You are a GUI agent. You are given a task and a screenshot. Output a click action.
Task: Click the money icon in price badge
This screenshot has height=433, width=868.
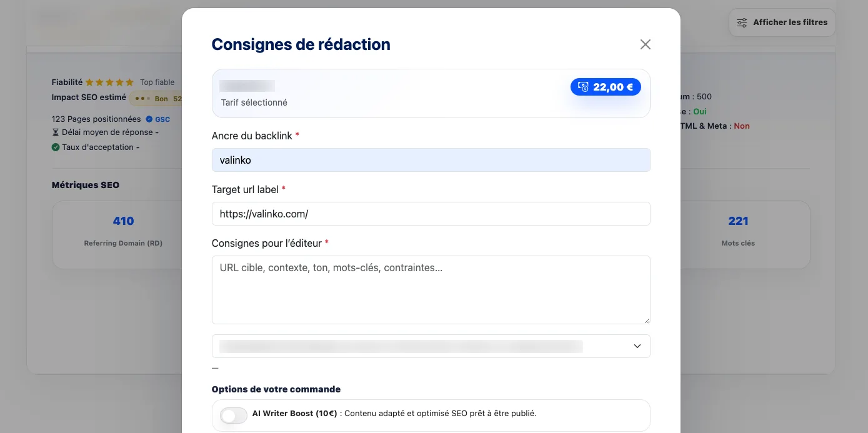pyautogui.click(x=584, y=87)
